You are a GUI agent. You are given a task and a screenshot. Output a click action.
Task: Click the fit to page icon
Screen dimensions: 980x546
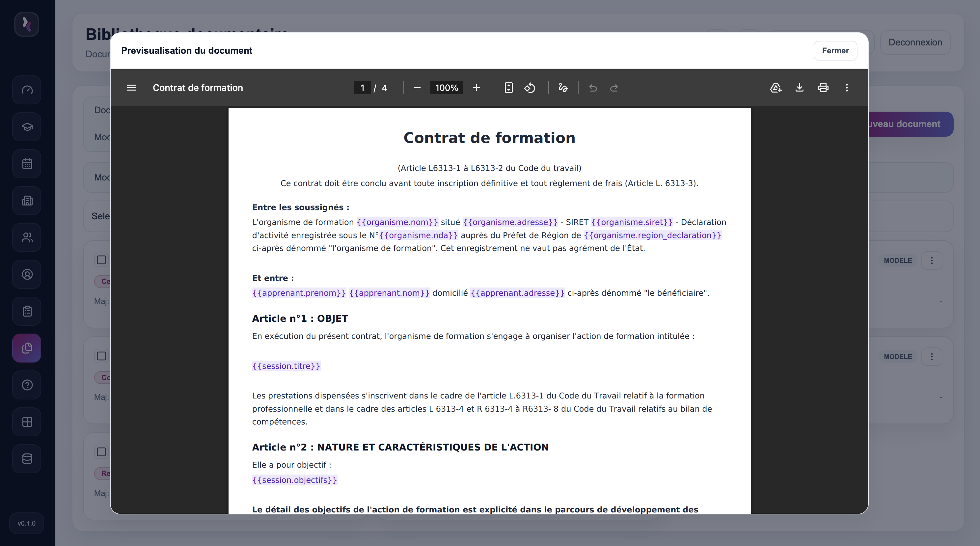509,88
